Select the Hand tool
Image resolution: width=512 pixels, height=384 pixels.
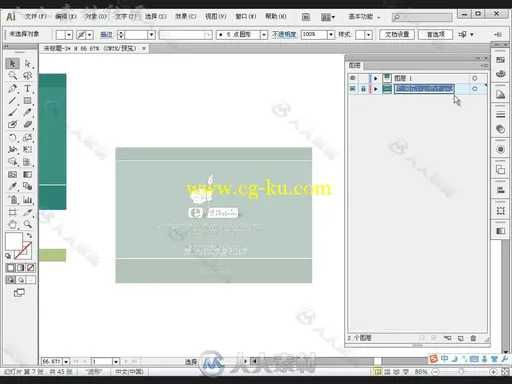[x=12, y=224]
